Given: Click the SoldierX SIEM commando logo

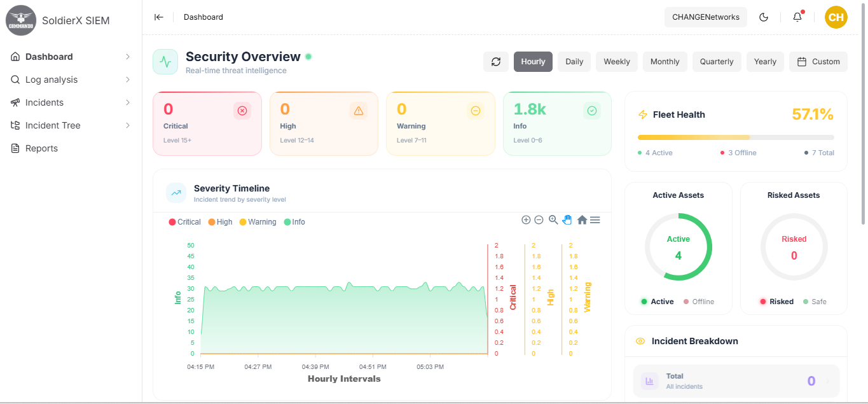Looking at the screenshot, I should coord(20,20).
